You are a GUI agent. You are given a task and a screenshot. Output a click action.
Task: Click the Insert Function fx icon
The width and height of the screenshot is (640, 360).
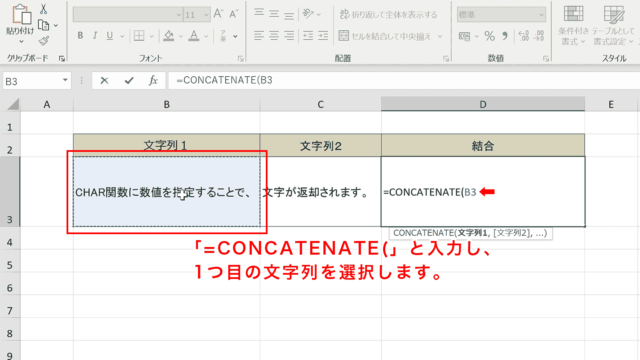[x=153, y=80]
